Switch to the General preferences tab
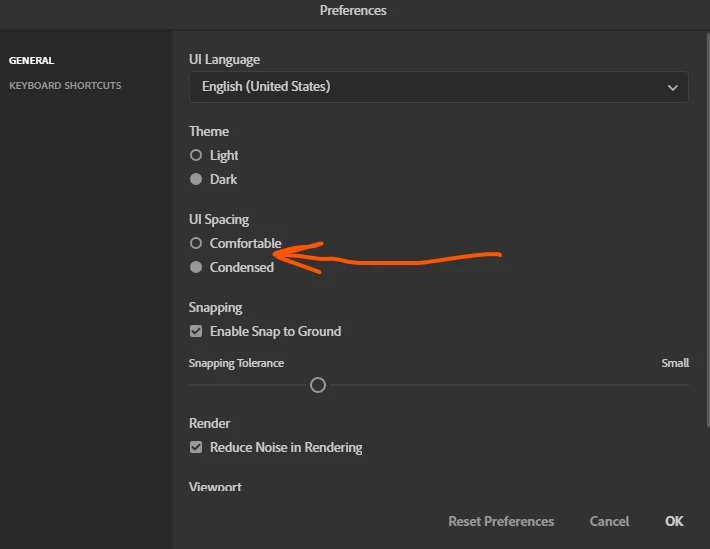Screen dimensions: 710x549 click(31, 61)
